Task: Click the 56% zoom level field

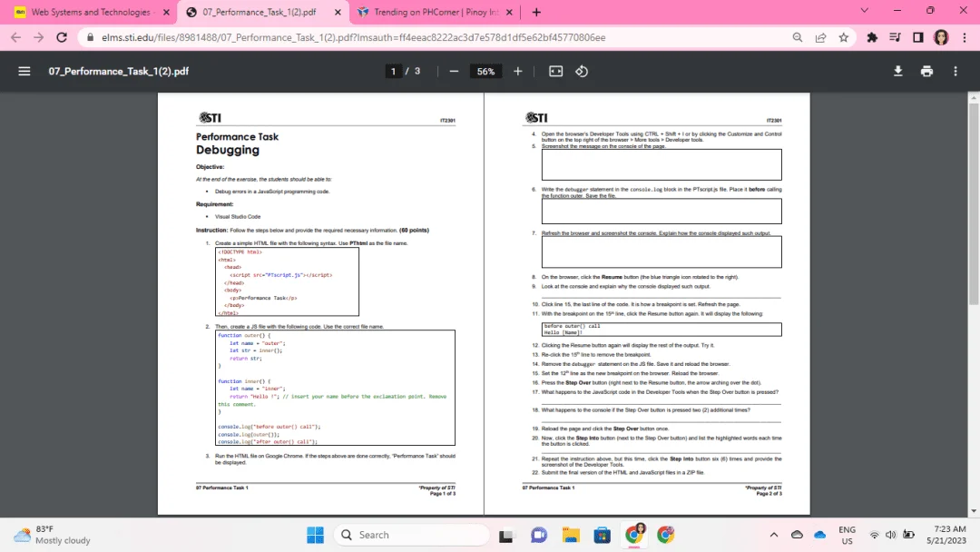Action: point(485,71)
